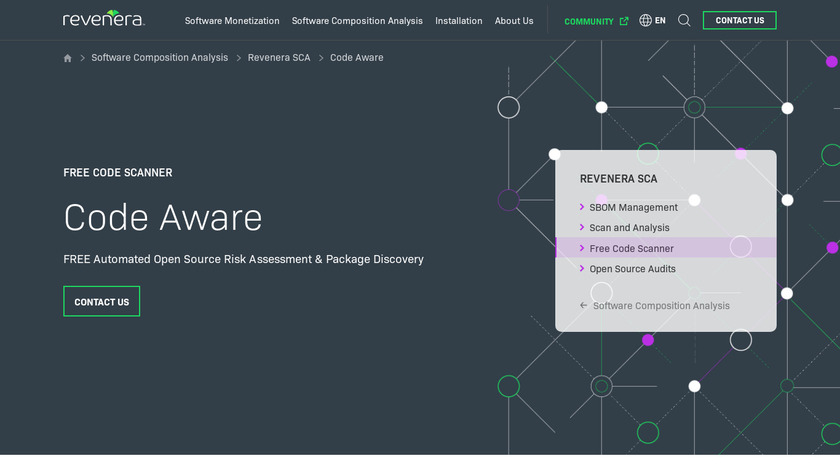Click the chevron next to Open Source Audits
The height and width of the screenshot is (472, 840).
[582, 268]
